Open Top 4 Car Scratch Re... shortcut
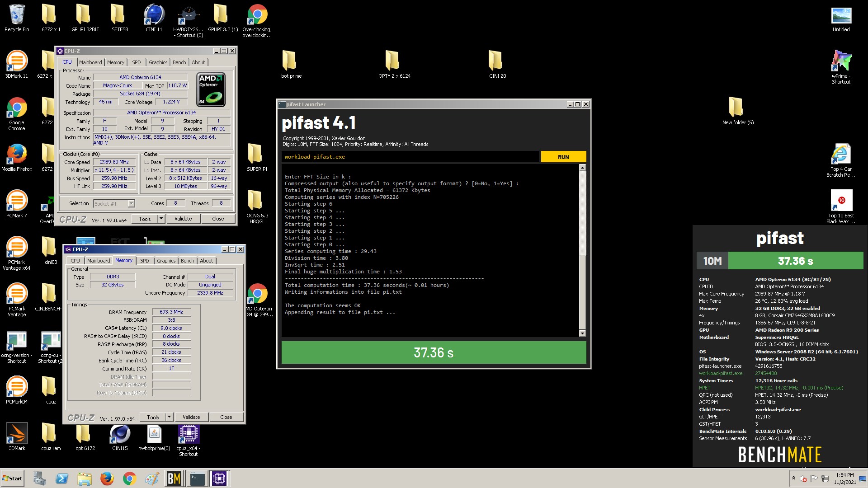Image resolution: width=868 pixels, height=488 pixels. pos(841,160)
